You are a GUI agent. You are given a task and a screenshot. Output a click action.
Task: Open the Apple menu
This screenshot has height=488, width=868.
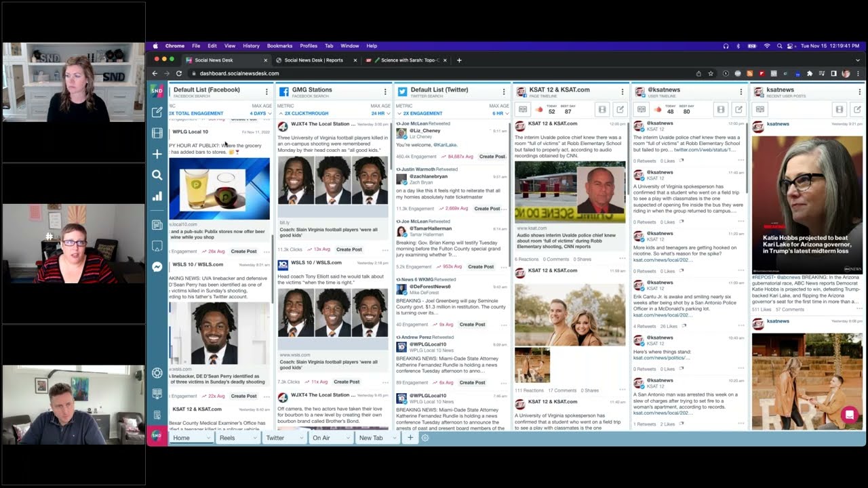coord(155,46)
